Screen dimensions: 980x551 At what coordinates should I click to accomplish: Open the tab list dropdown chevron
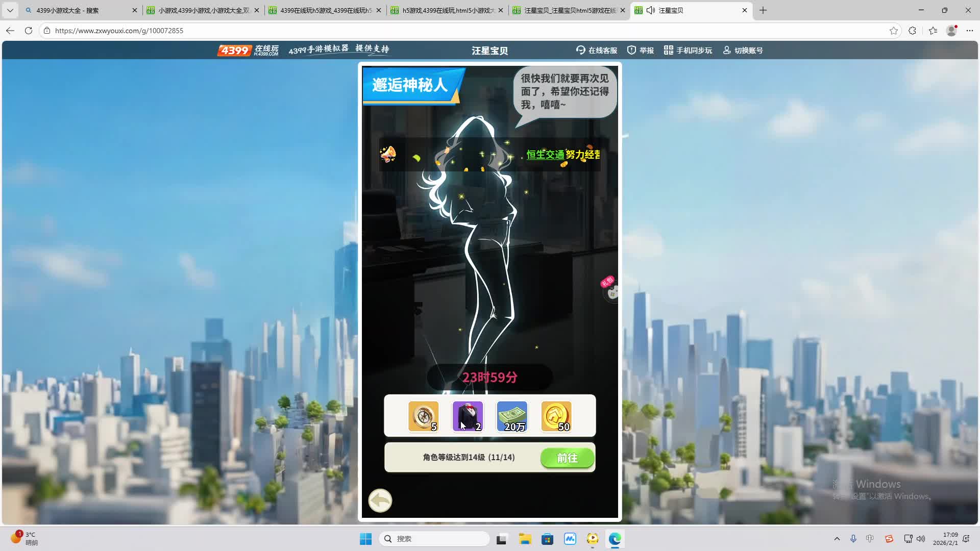10,10
